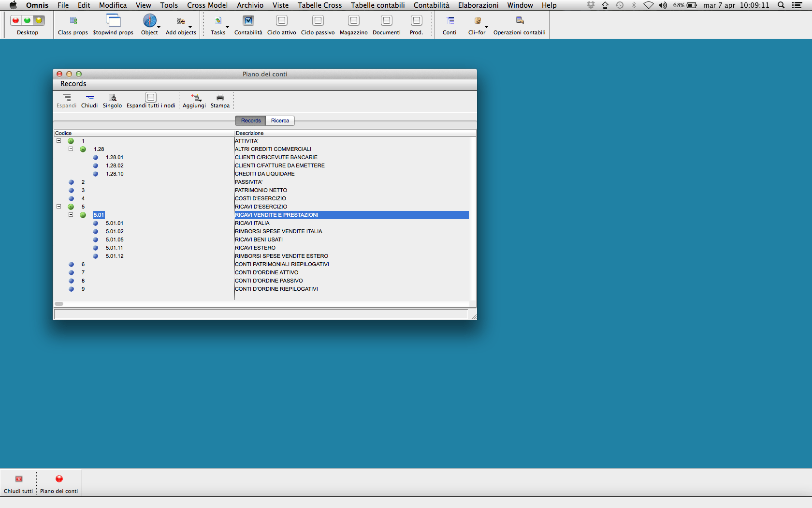Open the Tabelle contabili menu
This screenshot has height=508, width=812.
pyautogui.click(x=377, y=5)
